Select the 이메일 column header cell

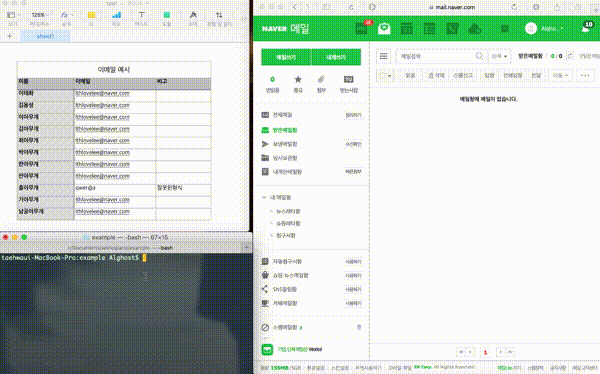[x=115, y=81]
